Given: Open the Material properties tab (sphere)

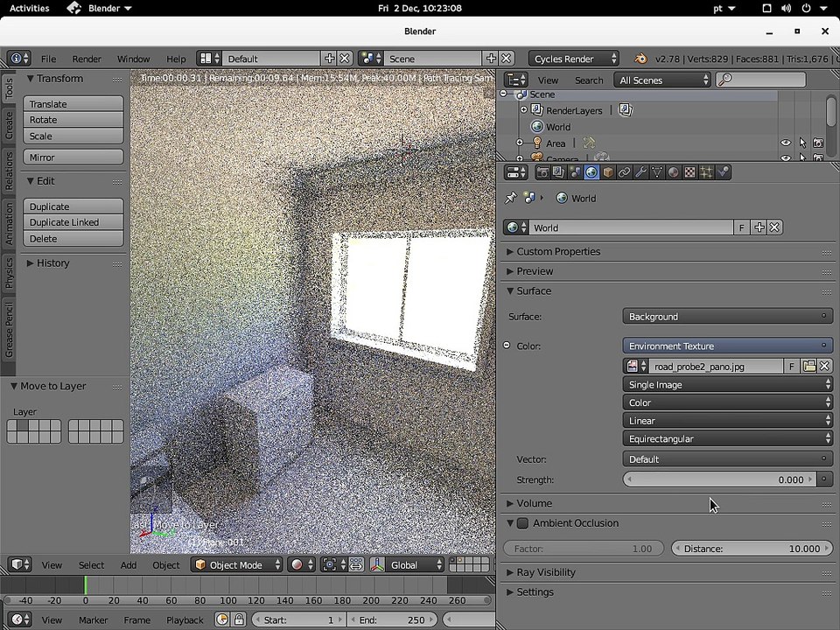Looking at the screenshot, I should click(674, 172).
